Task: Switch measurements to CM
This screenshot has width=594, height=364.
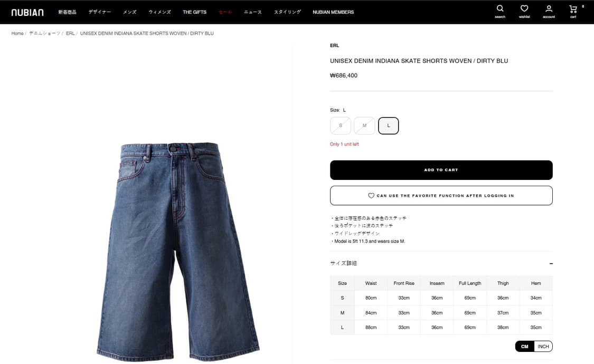Action: (525, 346)
